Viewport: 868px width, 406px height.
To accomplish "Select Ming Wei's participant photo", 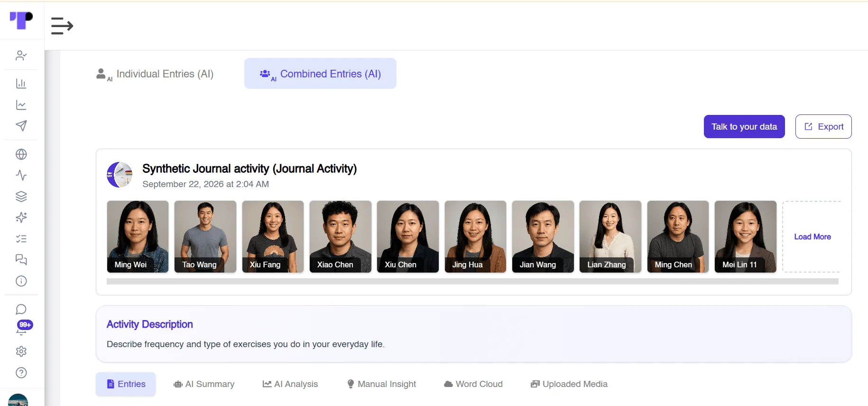I will point(138,236).
